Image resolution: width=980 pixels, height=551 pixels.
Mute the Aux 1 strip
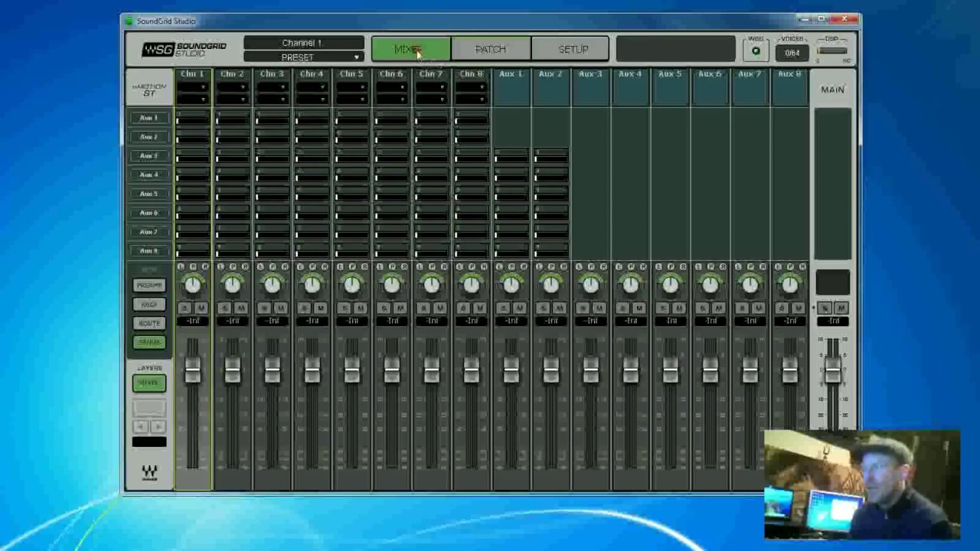519,308
